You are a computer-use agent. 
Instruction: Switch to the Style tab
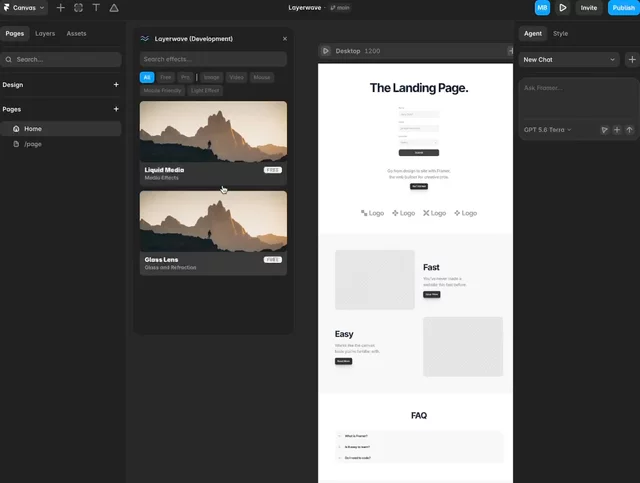(560, 33)
